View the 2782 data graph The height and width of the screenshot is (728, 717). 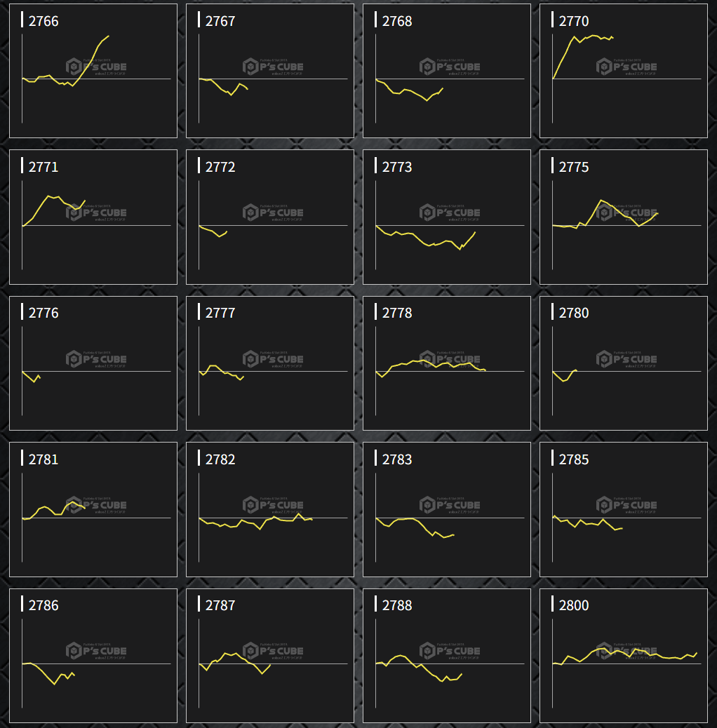[x=270, y=509]
